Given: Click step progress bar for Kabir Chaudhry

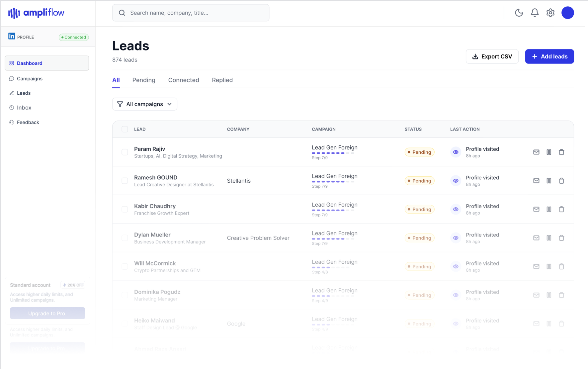Looking at the screenshot, I should tap(333, 210).
